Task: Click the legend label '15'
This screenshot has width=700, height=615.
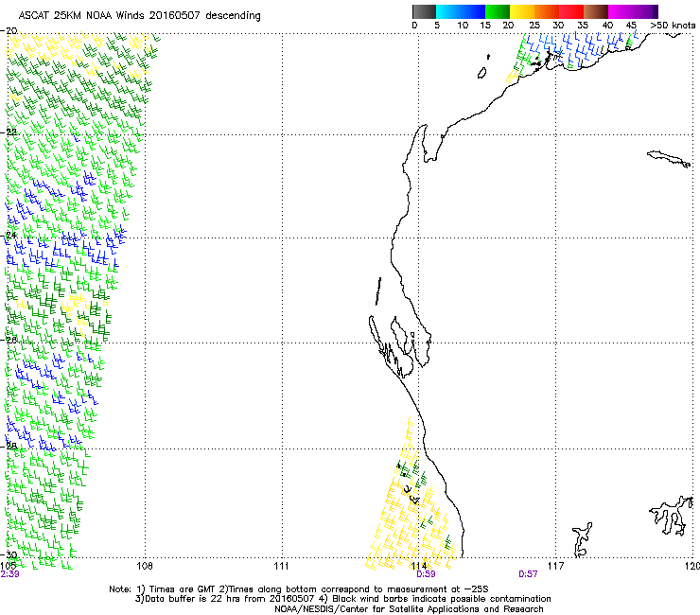Action: 485,26
